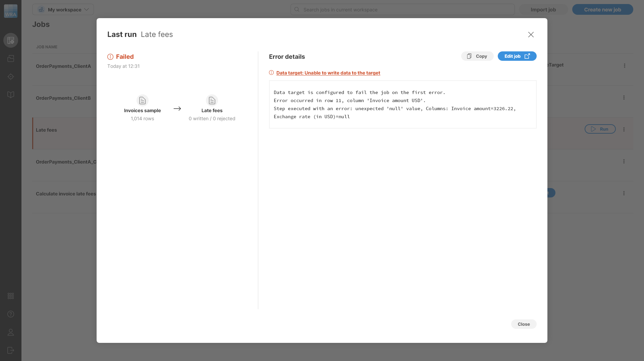
Task: Open the apps grid icon
Action: point(11,296)
